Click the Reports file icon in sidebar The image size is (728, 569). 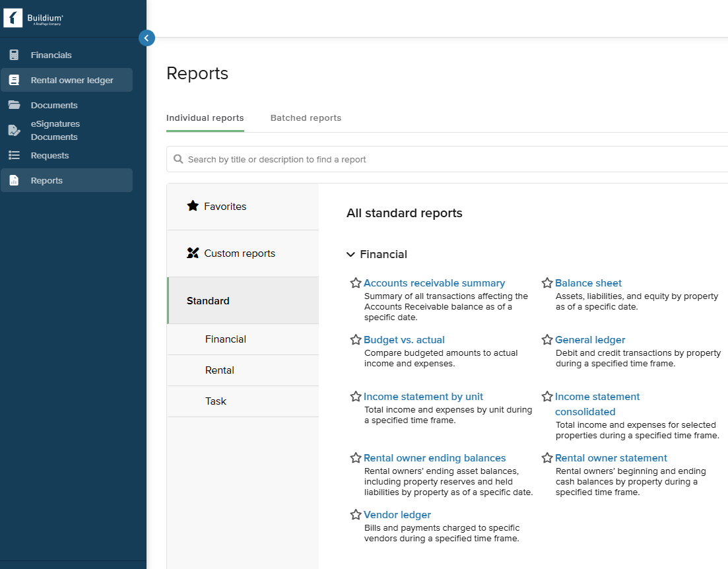point(14,180)
